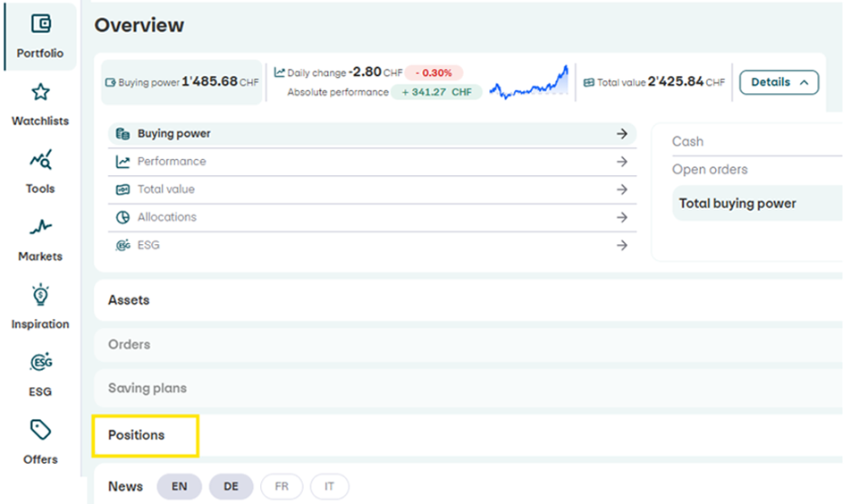Viewport: 851px width, 504px height.
Task: Toggle DE news language filter
Action: (231, 486)
